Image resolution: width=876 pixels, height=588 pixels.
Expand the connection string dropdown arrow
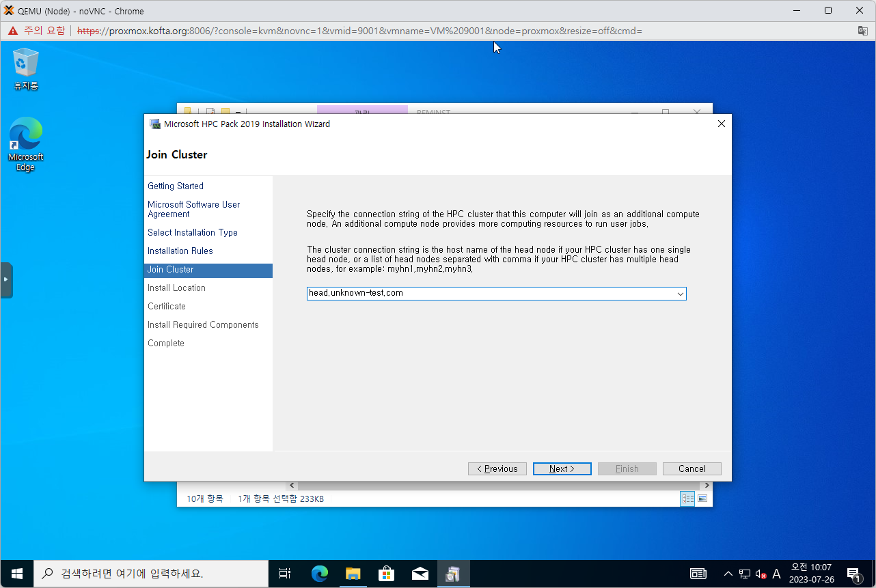coord(680,294)
